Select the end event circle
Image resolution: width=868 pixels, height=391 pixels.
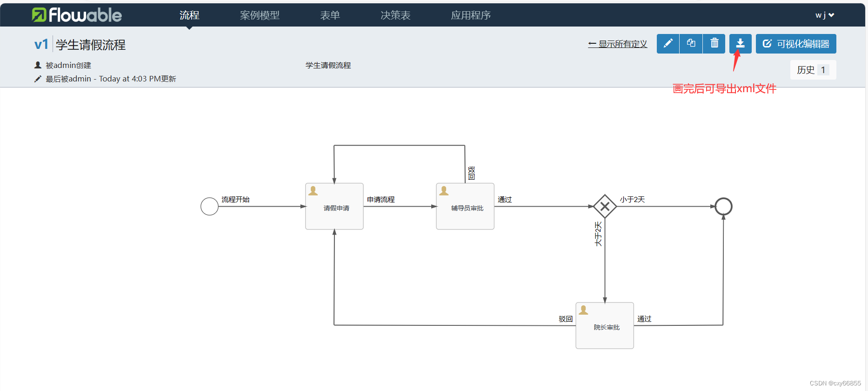pyautogui.click(x=723, y=206)
